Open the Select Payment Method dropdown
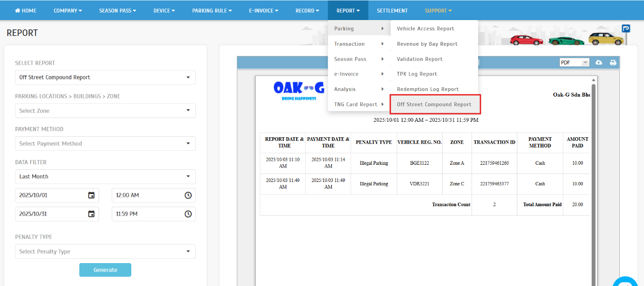This screenshot has width=644, height=286. tap(105, 144)
